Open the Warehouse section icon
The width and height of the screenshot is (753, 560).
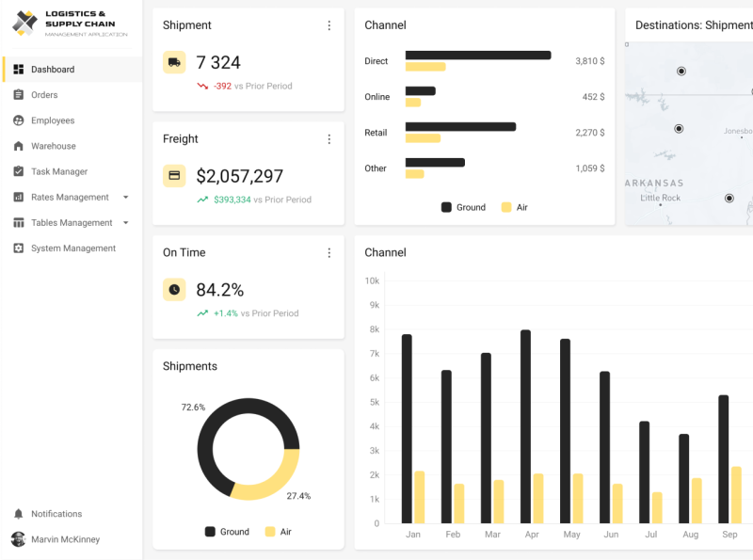point(19,146)
